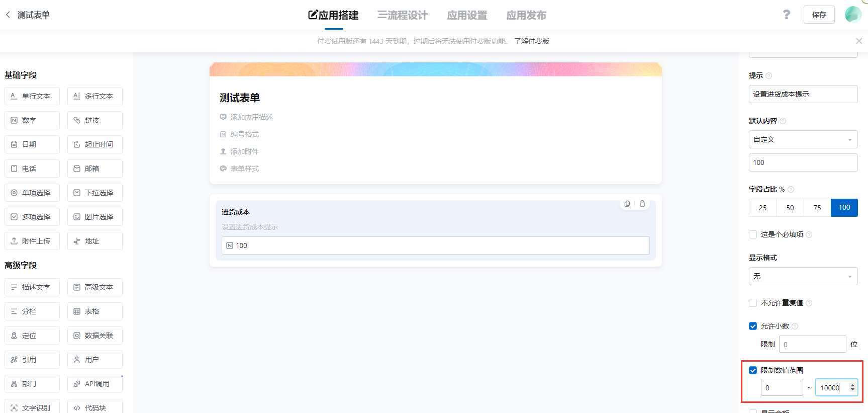This screenshot has height=413, width=868.
Task: Add a data relation field (数据关联)
Action: tap(95, 336)
